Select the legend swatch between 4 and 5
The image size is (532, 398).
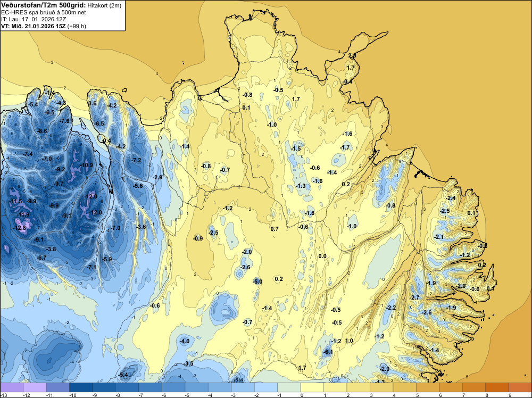[405, 387]
